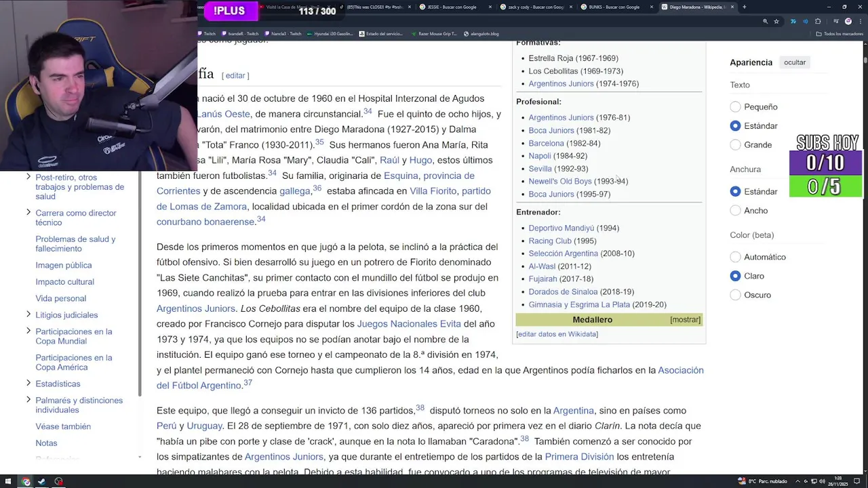Open Twitch bookmark in bookmarks bar
Viewport: 868px width, 488px height.
[207, 34]
